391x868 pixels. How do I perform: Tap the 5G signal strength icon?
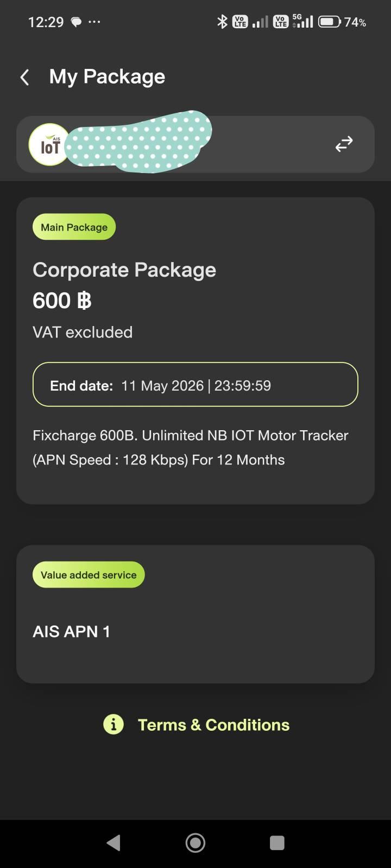click(x=302, y=21)
